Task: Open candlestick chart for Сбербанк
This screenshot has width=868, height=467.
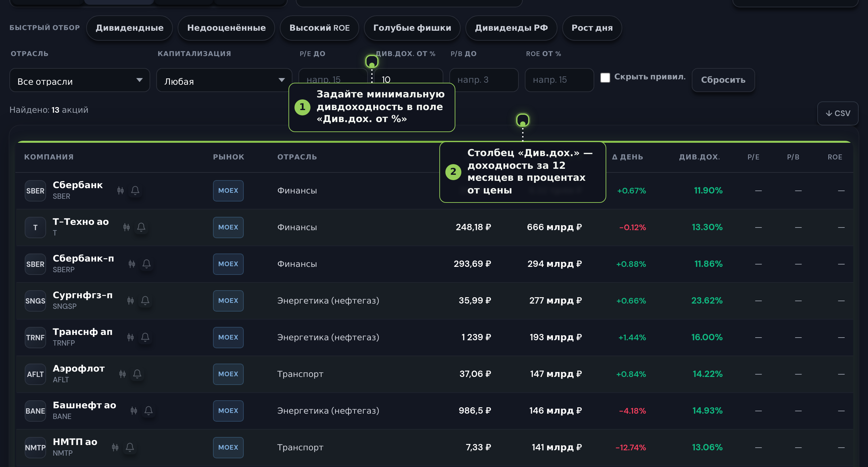Action: point(120,190)
